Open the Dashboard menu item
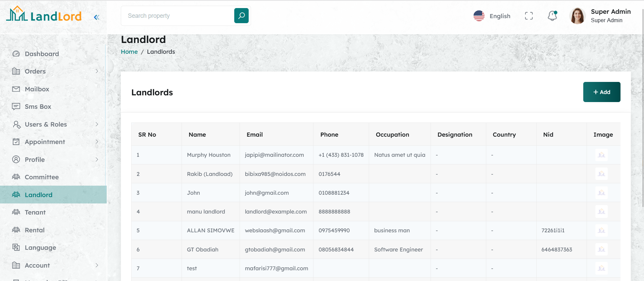 click(42, 54)
